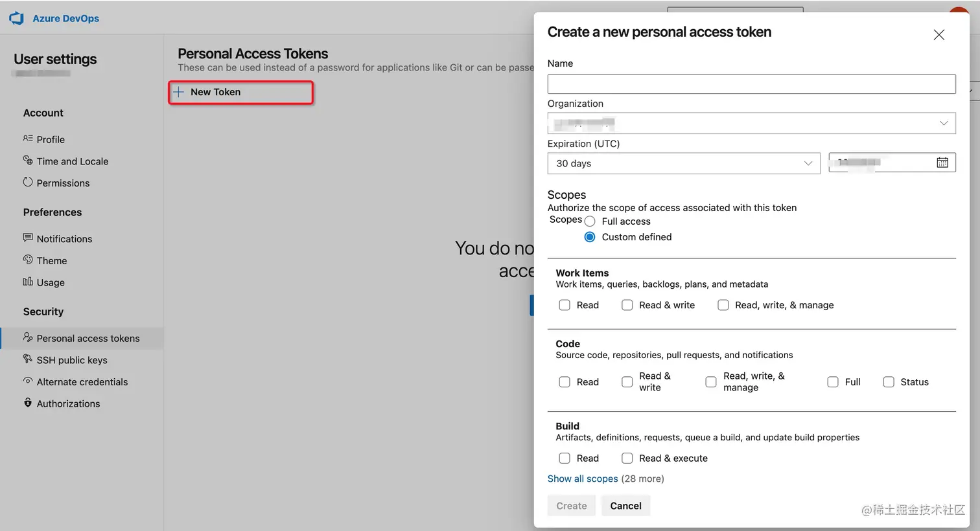Click the Time and Locale globe icon
The height and width of the screenshot is (531, 980).
click(28, 160)
